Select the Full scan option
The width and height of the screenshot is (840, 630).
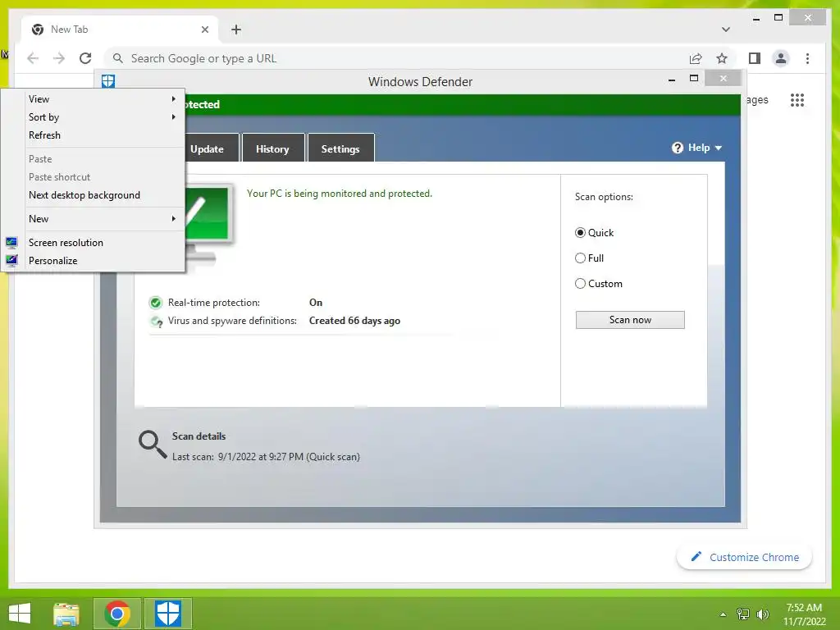click(589, 258)
